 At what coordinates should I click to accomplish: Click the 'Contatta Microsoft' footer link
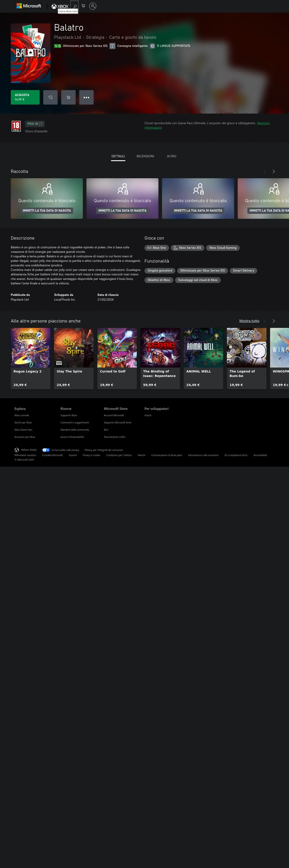(52, 455)
